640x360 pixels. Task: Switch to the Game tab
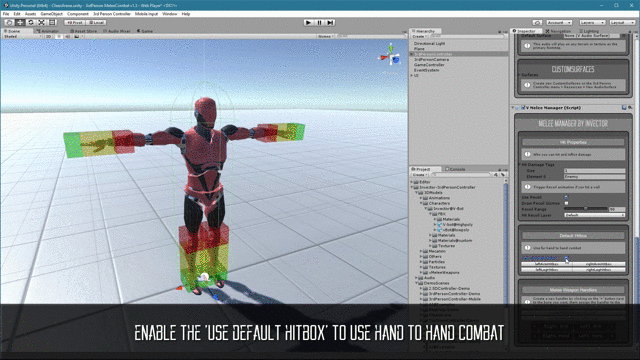point(144,31)
